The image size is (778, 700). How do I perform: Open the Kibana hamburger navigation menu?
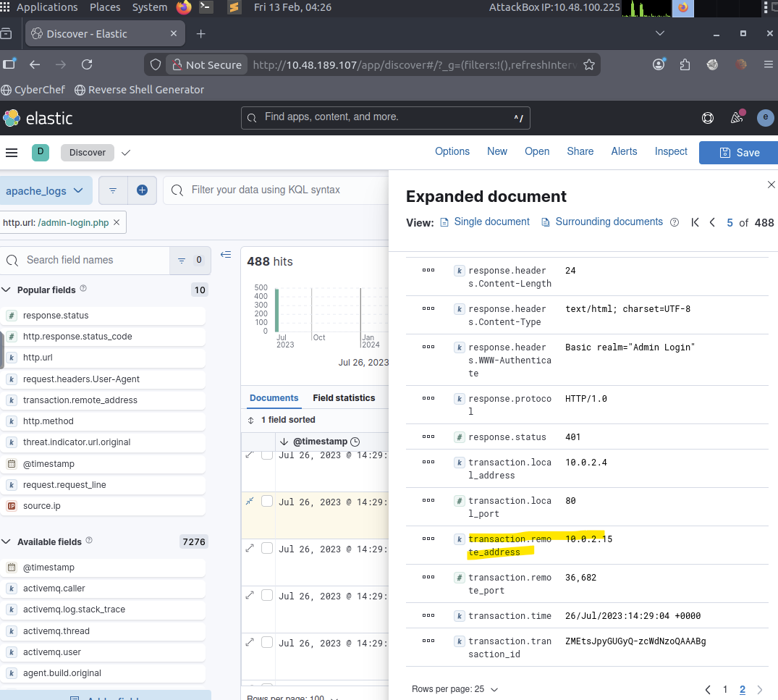click(x=12, y=153)
